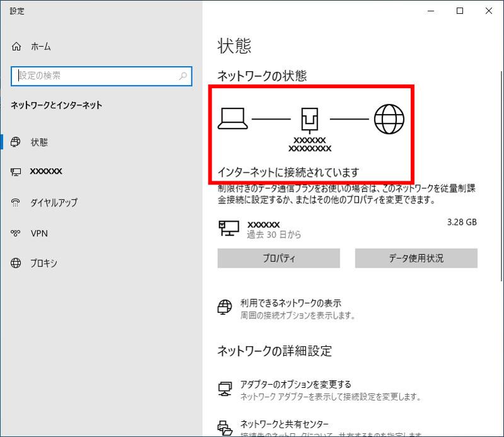Click the laptop icon in network diagram
The width and height of the screenshot is (504, 437).
pos(232,118)
